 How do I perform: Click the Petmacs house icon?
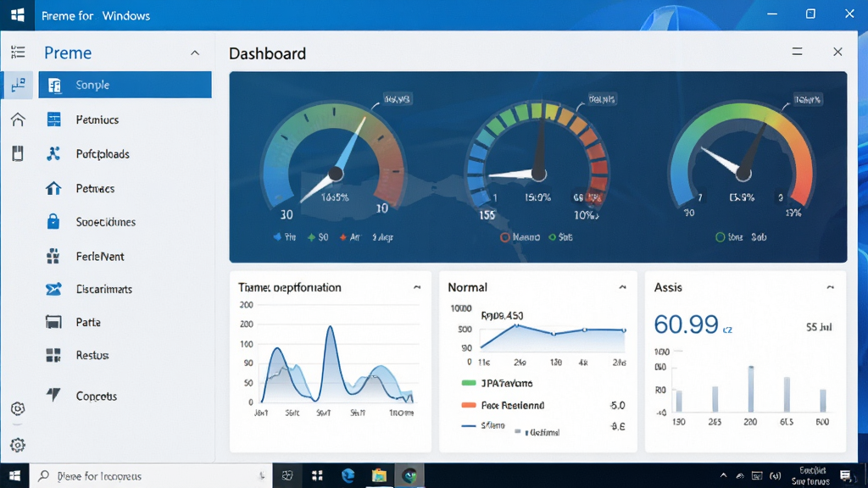(x=53, y=188)
